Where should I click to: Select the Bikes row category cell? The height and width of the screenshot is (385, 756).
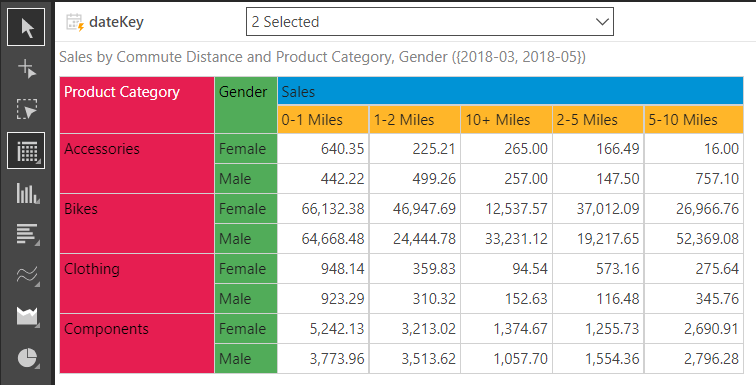(137, 224)
